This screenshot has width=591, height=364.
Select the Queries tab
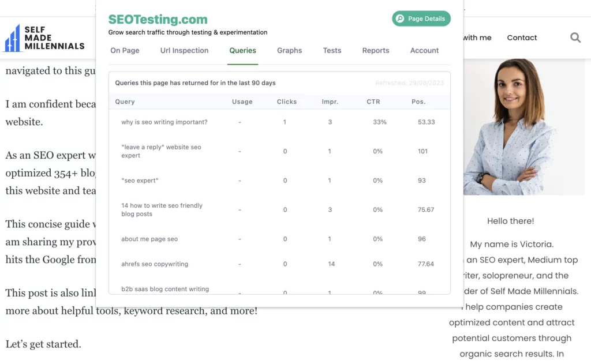[x=242, y=51]
